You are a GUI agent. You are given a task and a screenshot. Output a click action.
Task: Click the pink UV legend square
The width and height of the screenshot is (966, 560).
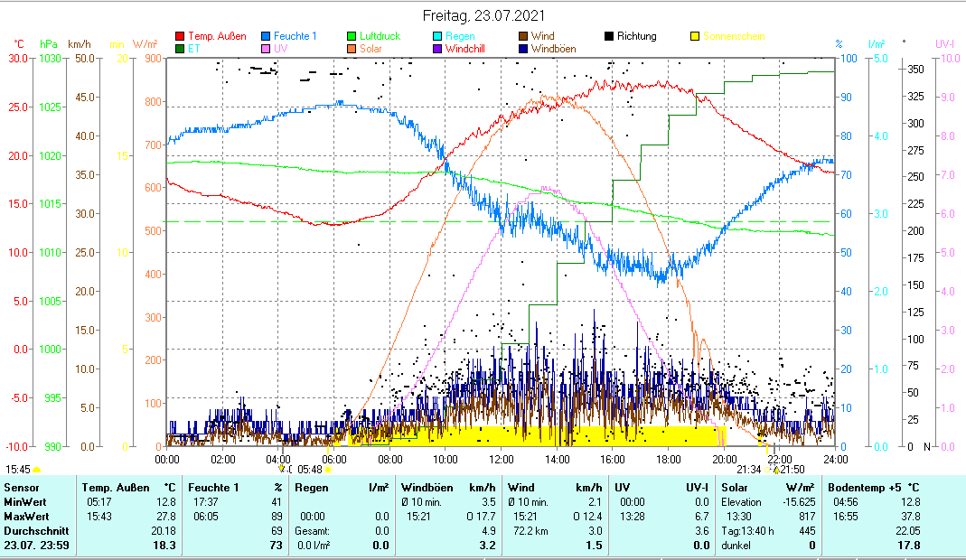[x=267, y=49]
